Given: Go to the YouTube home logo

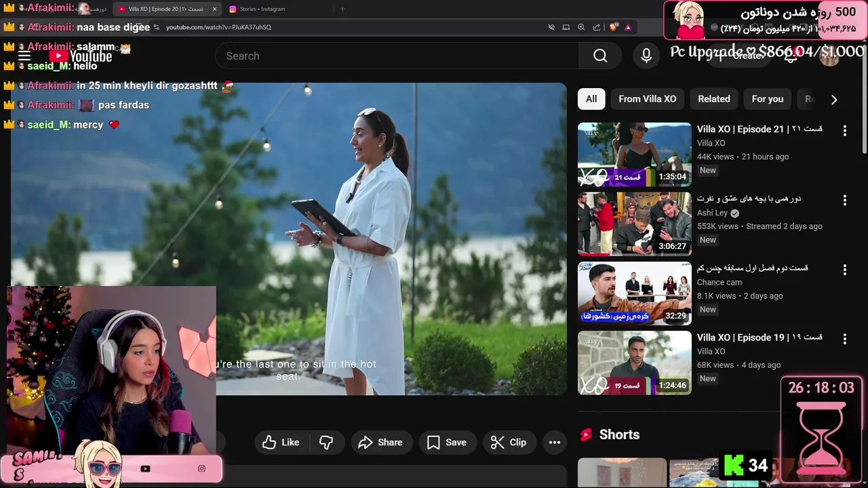Looking at the screenshot, I should [x=81, y=56].
